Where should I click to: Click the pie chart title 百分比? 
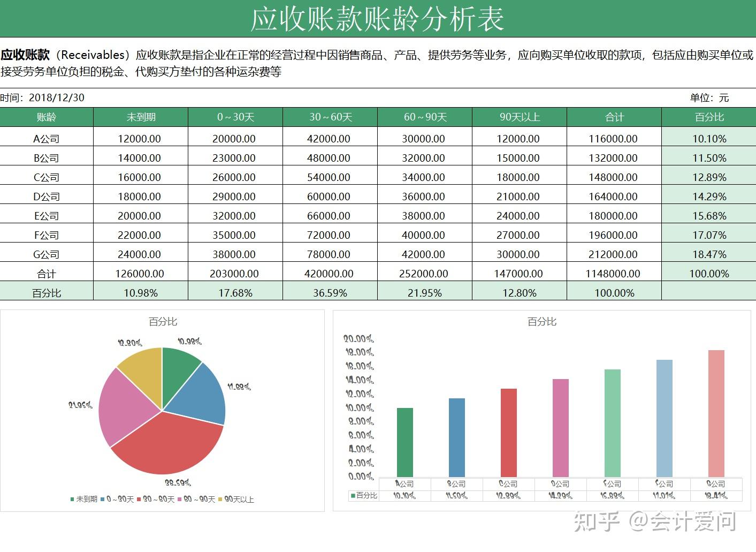162,322
